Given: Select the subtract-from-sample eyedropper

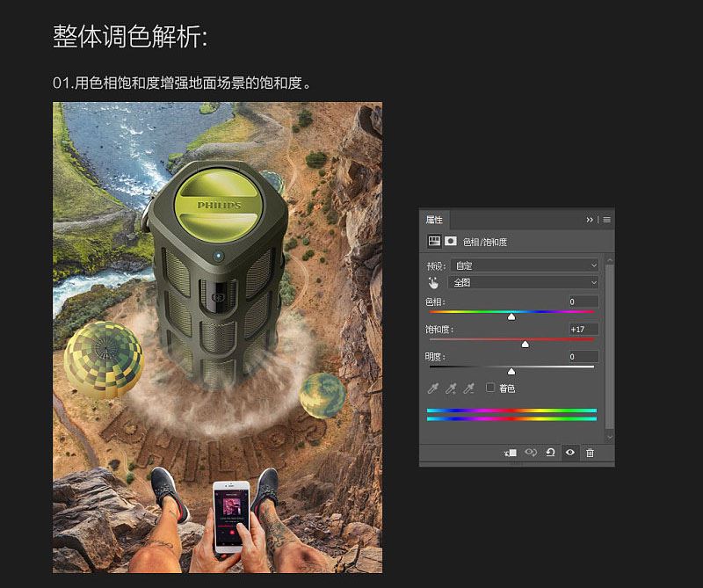Looking at the screenshot, I should (x=471, y=387).
